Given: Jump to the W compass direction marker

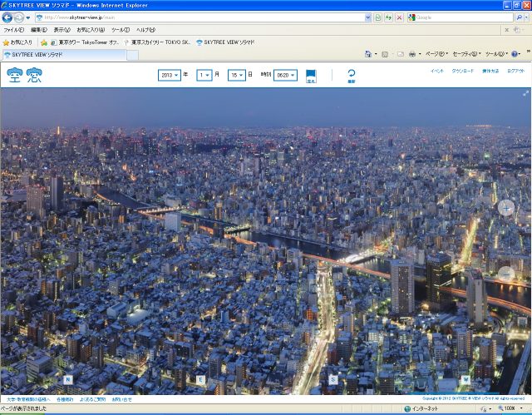Looking at the screenshot, I should tap(465, 379).
